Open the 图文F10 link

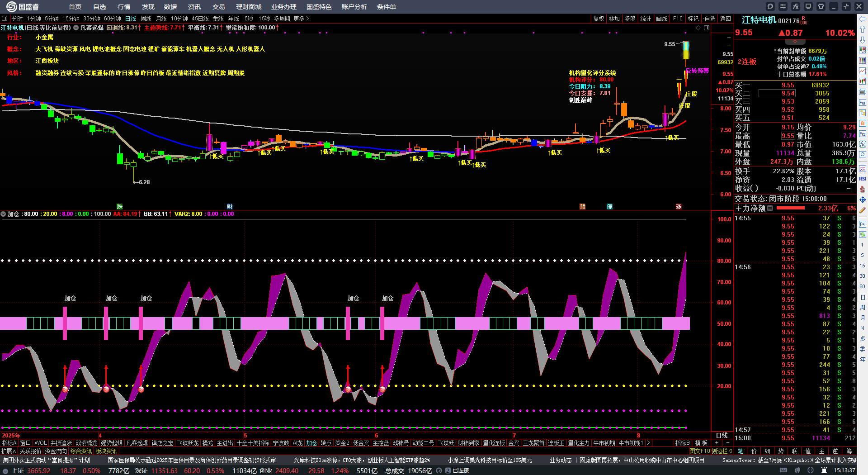coord(699,451)
